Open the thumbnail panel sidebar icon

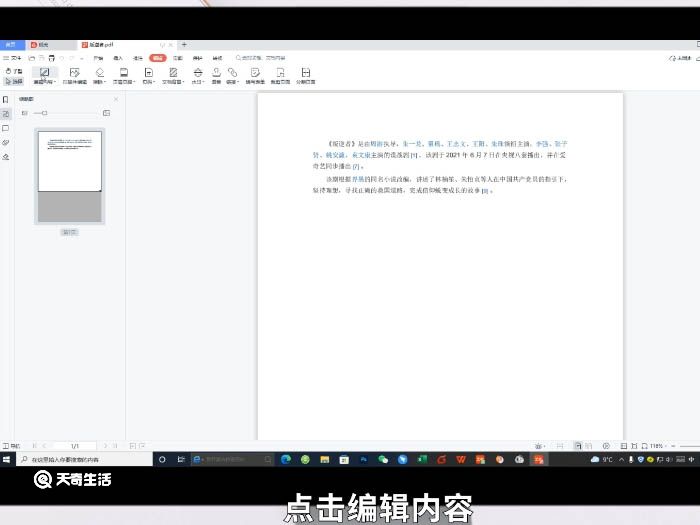coord(6,114)
